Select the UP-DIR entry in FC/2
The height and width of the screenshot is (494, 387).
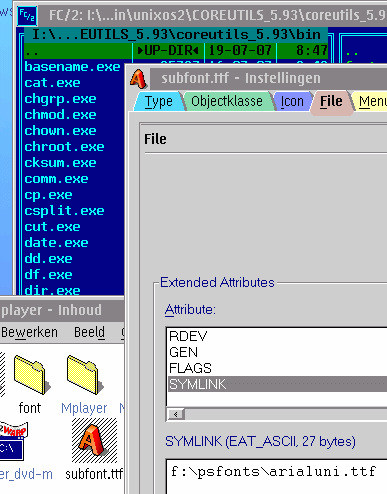tap(176, 51)
